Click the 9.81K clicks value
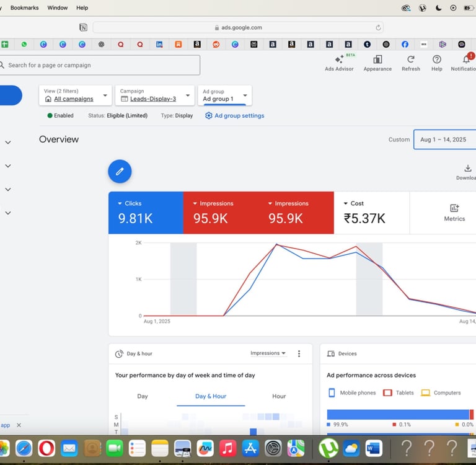This screenshot has height=465, width=476. tap(135, 218)
